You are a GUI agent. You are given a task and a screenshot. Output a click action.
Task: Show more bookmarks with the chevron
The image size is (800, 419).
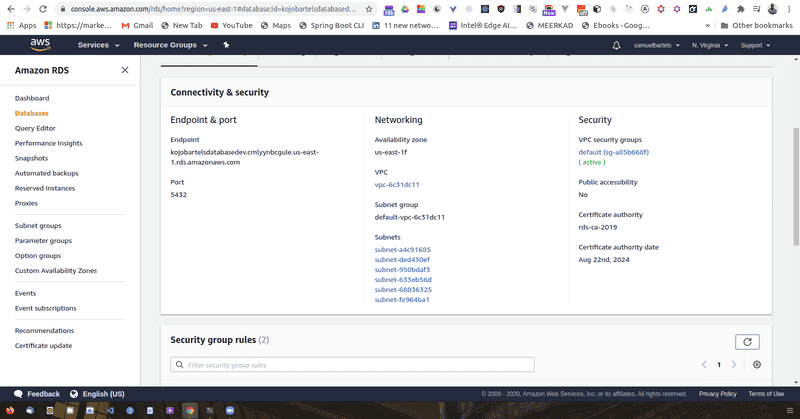(x=708, y=25)
